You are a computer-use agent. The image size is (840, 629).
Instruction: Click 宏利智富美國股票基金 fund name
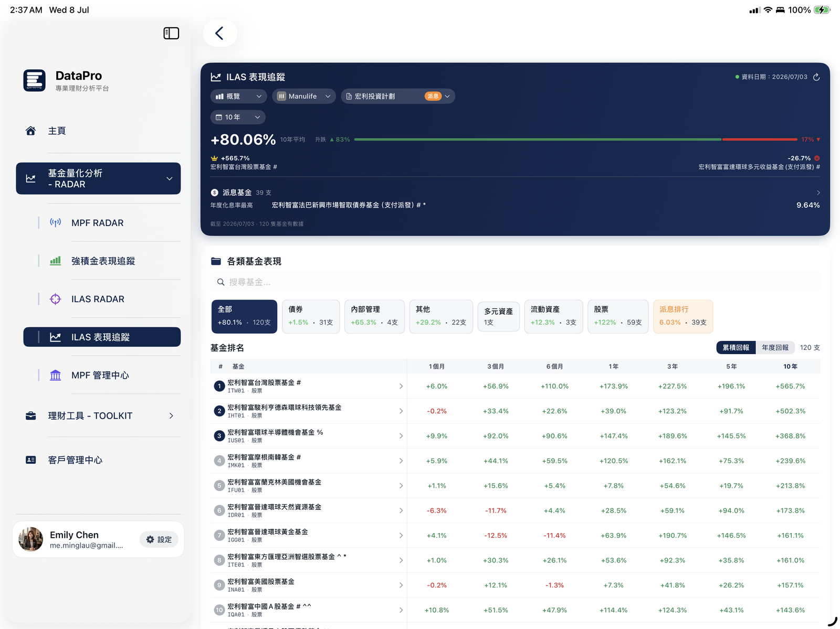tap(261, 581)
